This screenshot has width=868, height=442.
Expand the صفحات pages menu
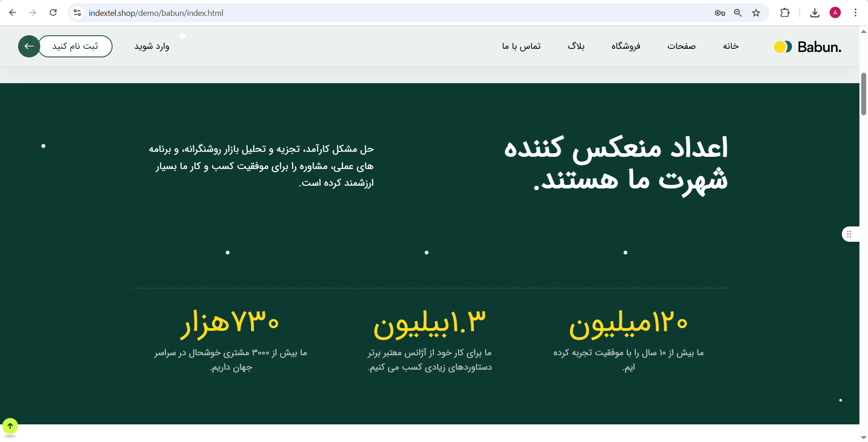[x=681, y=46]
